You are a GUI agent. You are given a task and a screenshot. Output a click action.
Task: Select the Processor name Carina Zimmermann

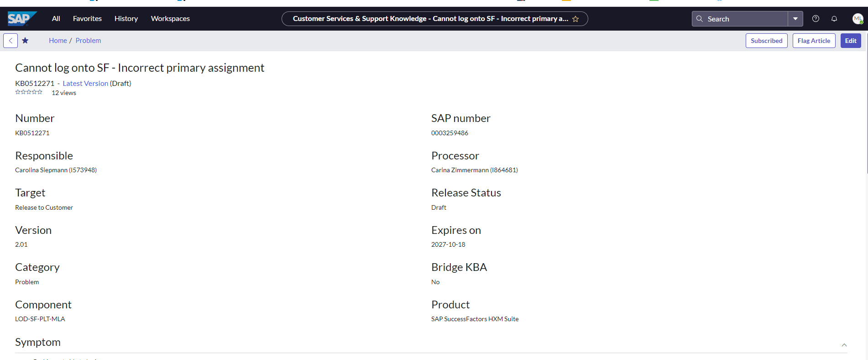475,170
